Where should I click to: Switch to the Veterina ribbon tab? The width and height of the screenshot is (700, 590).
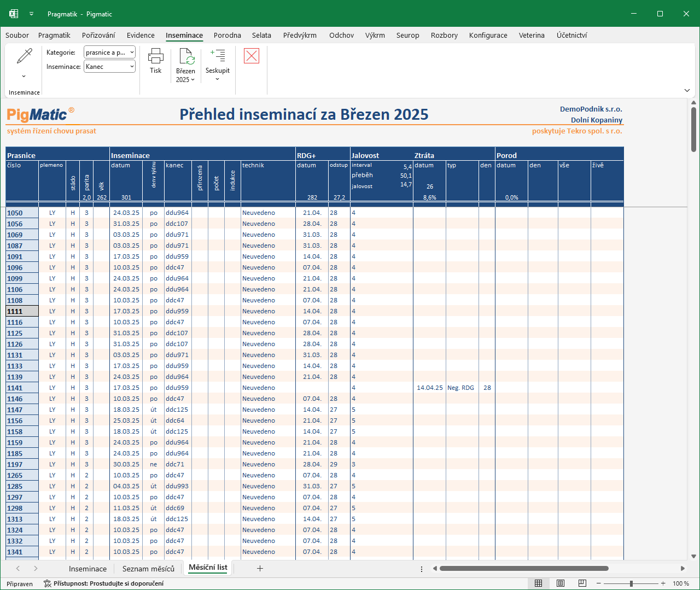(532, 35)
